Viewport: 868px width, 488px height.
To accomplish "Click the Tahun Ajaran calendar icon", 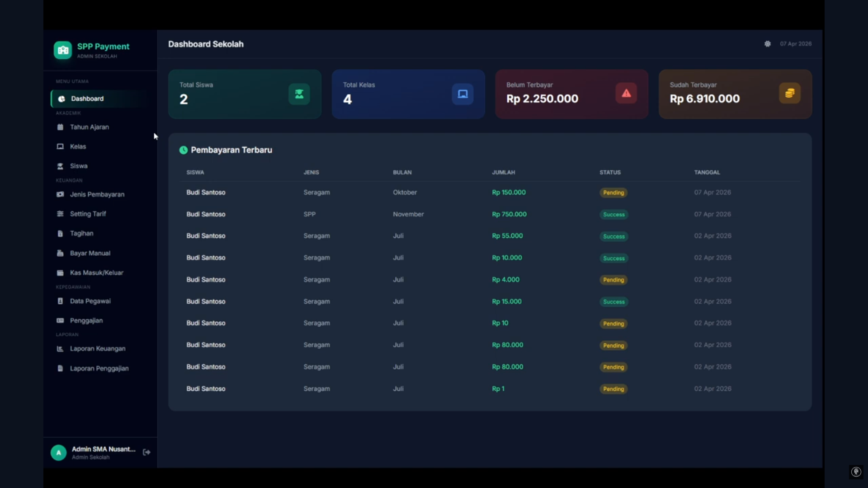I will [x=60, y=127].
